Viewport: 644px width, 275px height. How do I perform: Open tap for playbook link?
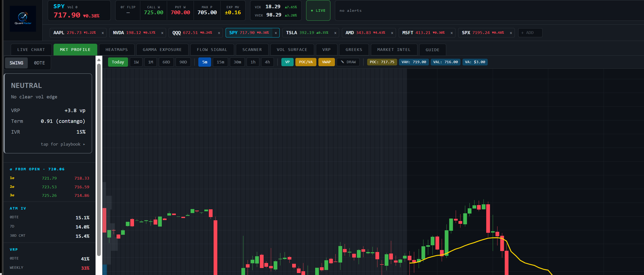[63, 144]
